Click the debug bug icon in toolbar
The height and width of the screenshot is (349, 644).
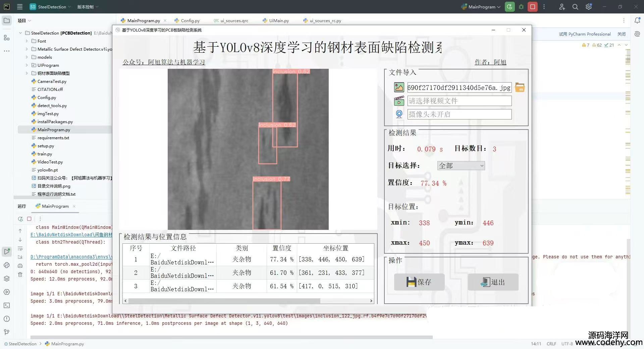point(521,7)
